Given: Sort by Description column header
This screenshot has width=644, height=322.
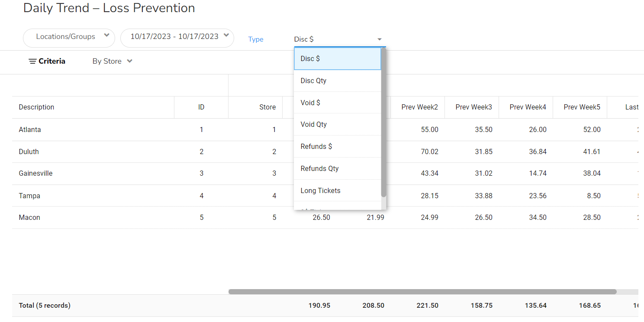Looking at the screenshot, I should (x=36, y=107).
